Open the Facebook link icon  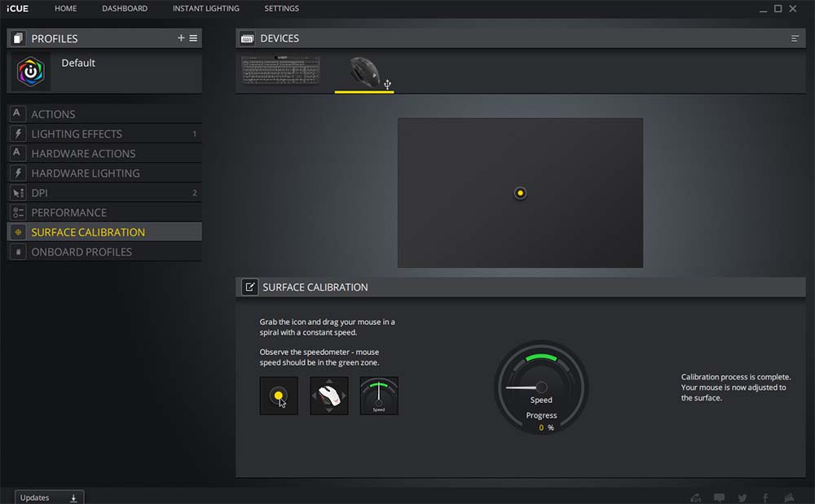765,497
